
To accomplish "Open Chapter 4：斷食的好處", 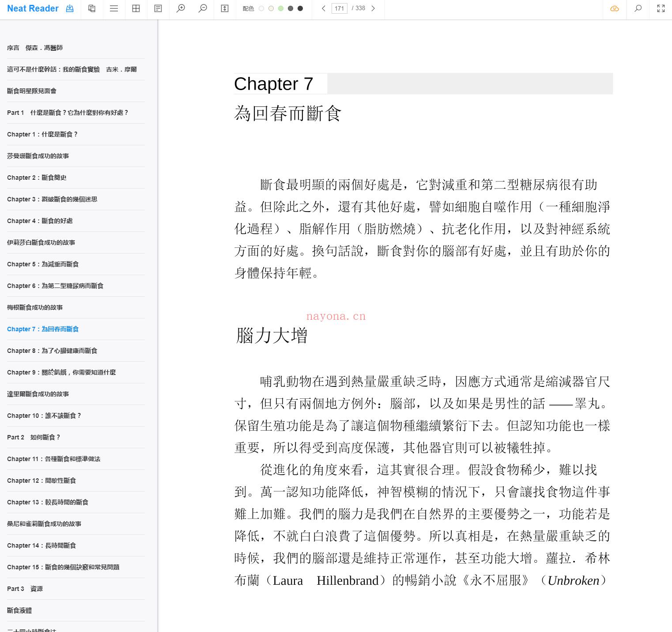I will coord(76,221).
